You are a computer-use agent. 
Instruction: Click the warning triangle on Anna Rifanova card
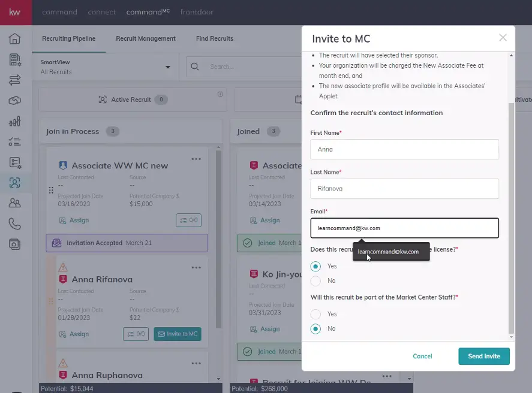63,267
